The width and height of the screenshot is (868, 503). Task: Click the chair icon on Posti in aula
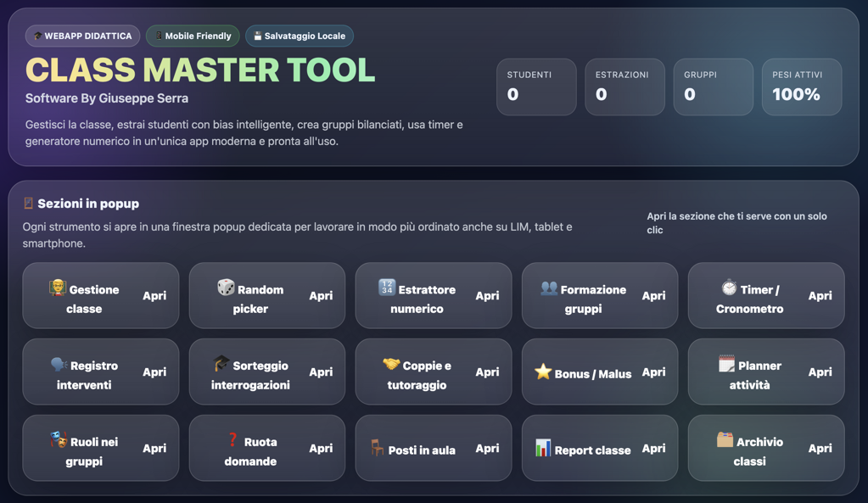coord(377,448)
